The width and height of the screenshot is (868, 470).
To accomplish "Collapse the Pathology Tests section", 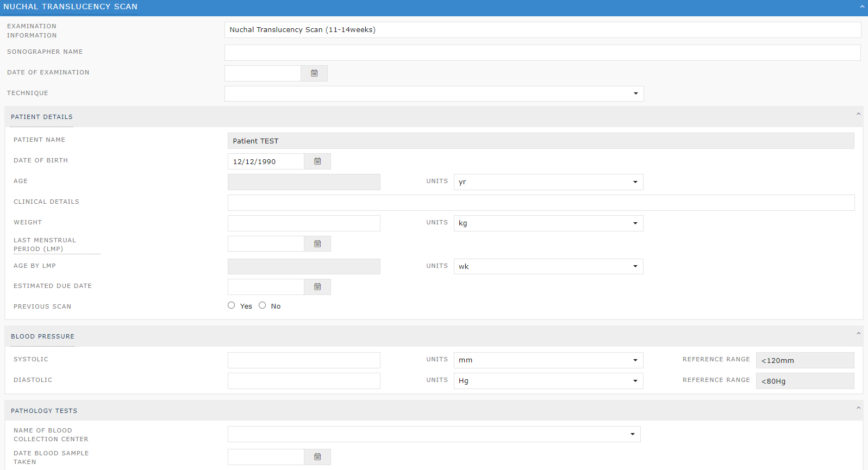I will (x=859, y=408).
